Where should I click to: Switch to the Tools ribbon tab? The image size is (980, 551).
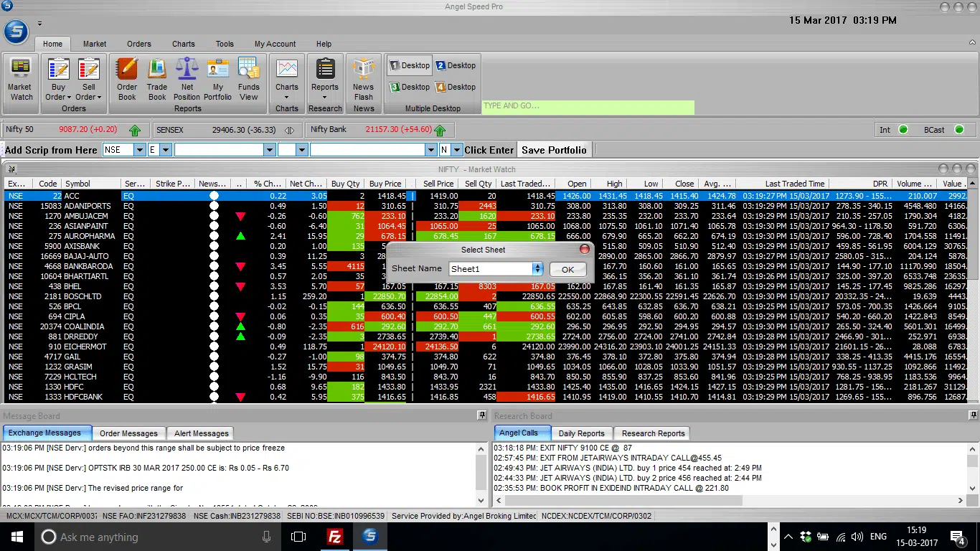click(x=225, y=44)
